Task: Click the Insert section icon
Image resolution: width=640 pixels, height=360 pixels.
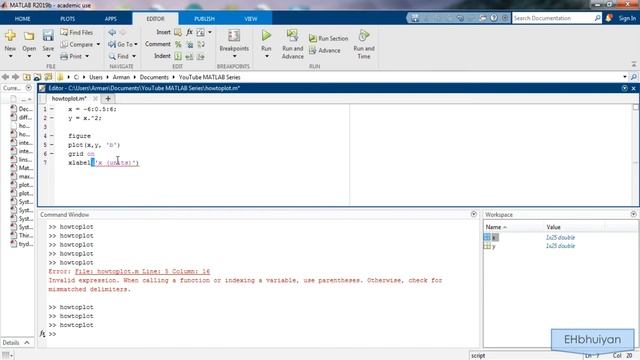Action: point(178,32)
